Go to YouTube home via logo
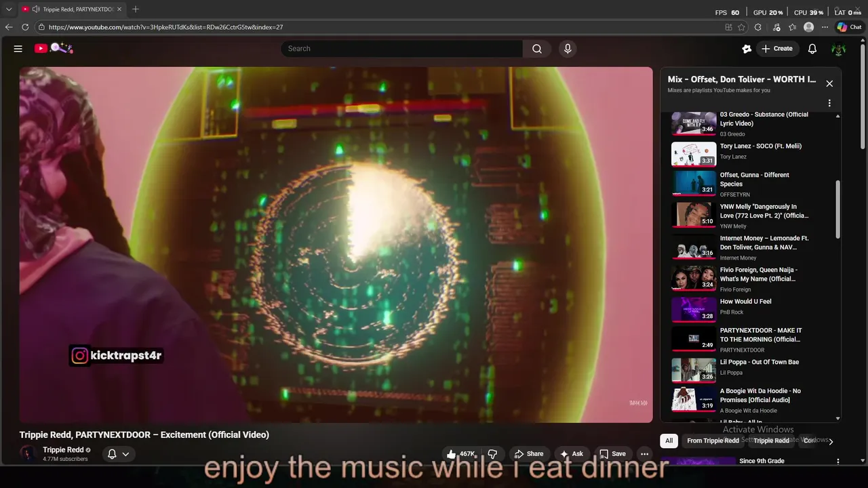The image size is (868, 488). tap(54, 48)
